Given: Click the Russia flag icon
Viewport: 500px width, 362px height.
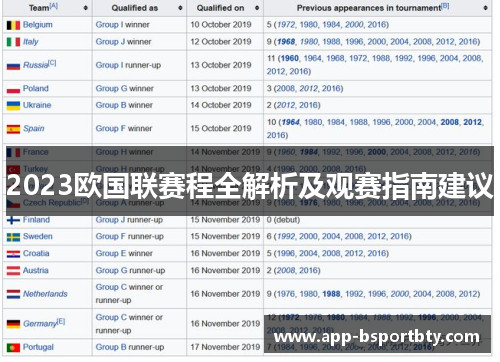Looking at the screenshot, I should point(13,66).
